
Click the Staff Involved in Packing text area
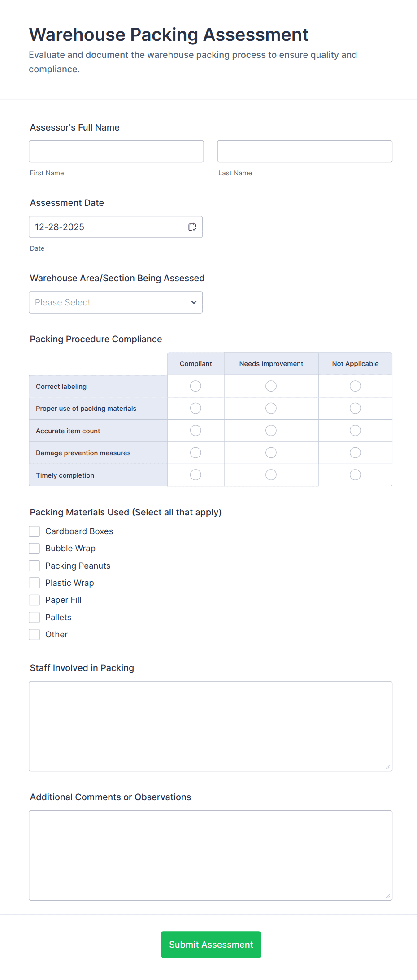click(210, 726)
